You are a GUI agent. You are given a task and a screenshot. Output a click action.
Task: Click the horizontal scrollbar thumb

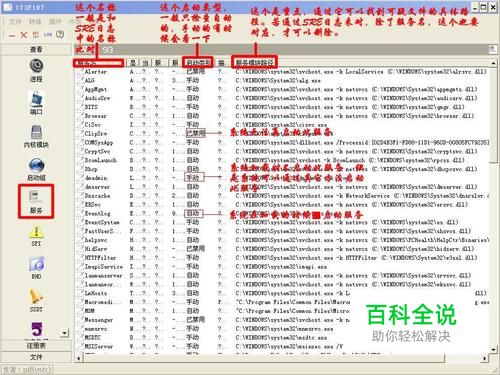point(263,359)
